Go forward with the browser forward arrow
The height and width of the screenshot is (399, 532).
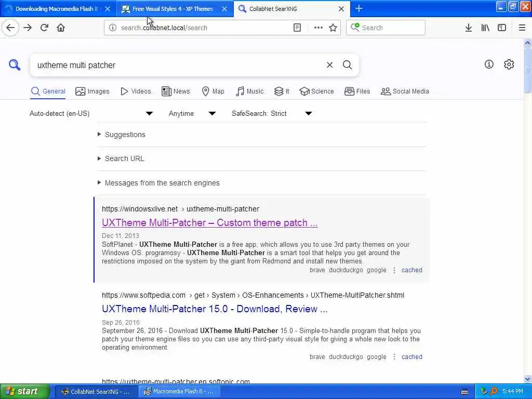28,28
